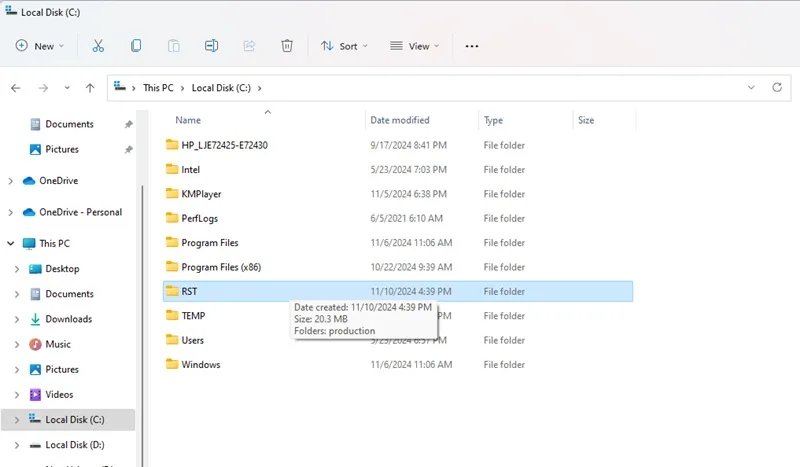800x467 pixels.
Task: Click the drive icon in address bar
Action: coord(120,86)
